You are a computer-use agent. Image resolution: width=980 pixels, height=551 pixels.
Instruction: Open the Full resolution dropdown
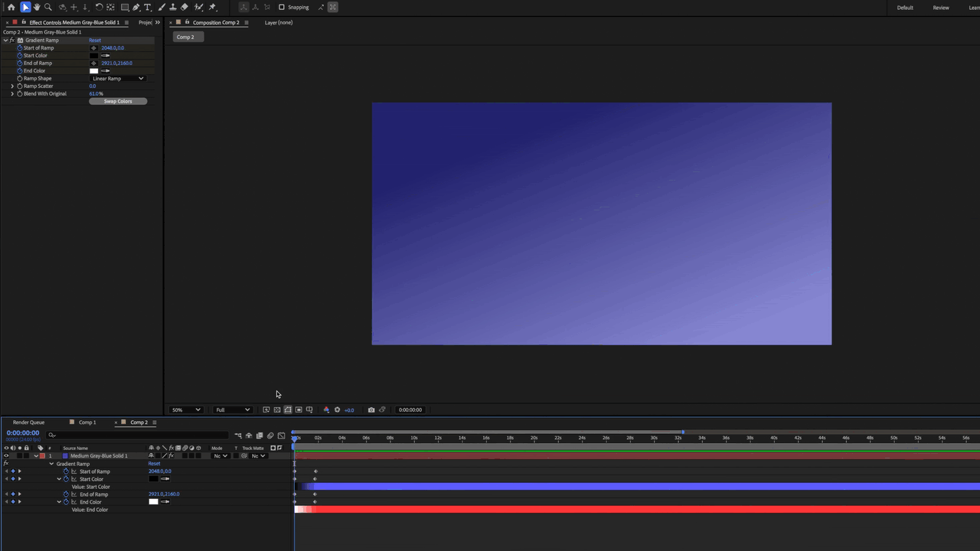(232, 409)
